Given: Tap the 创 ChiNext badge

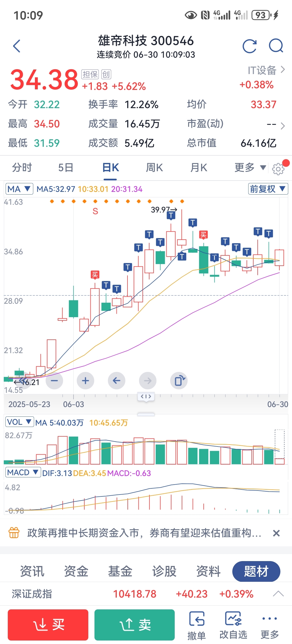Looking at the screenshot, I should coord(106,74).
